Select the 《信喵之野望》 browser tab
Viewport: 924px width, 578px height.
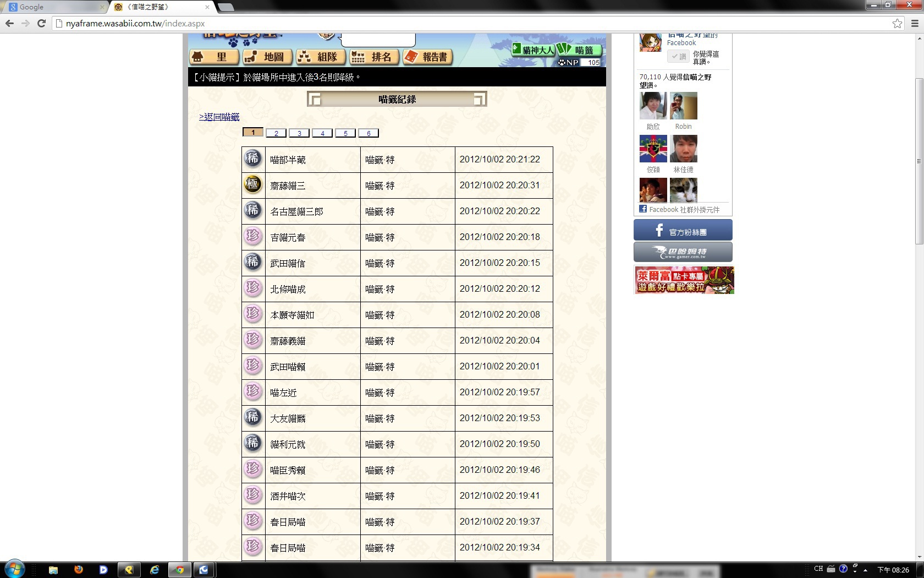coord(162,7)
